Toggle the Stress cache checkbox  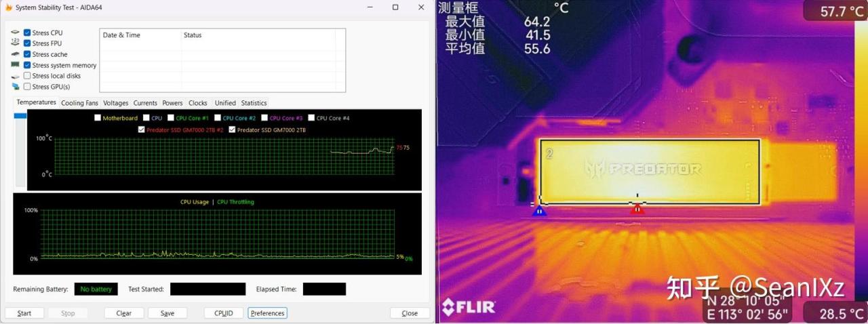[x=27, y=54]
